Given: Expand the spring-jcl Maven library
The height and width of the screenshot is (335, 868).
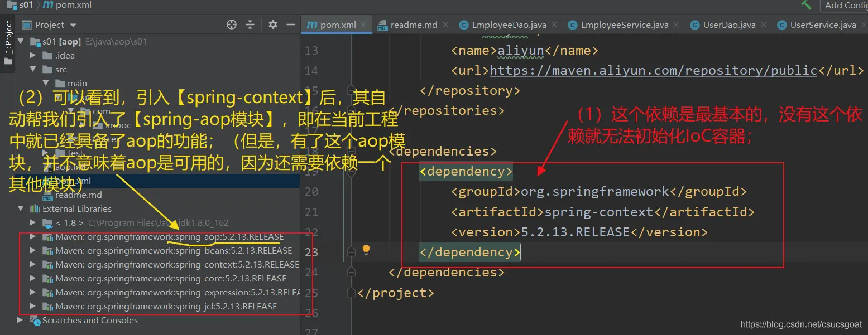Looking at the screenshot, I should pyautogui.click(x=33, y=307).
